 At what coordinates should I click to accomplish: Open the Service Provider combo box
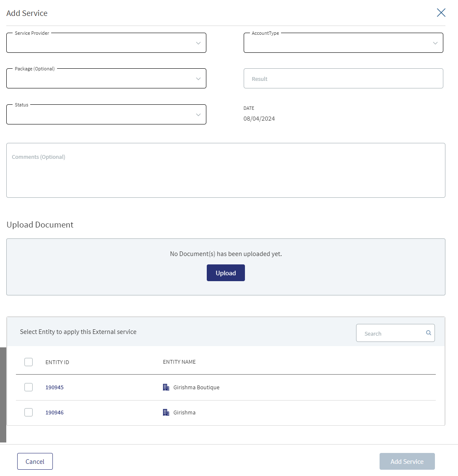107,43
